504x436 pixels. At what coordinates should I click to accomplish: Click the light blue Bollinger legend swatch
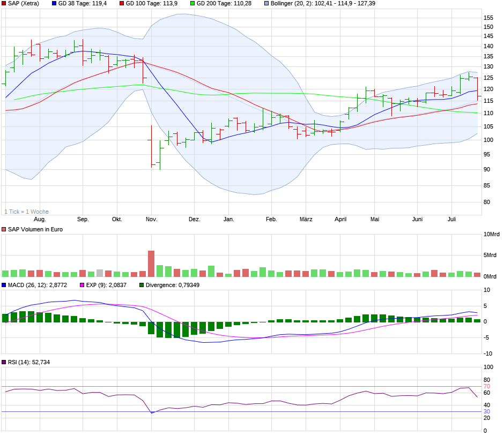click(x=267, y=4)
